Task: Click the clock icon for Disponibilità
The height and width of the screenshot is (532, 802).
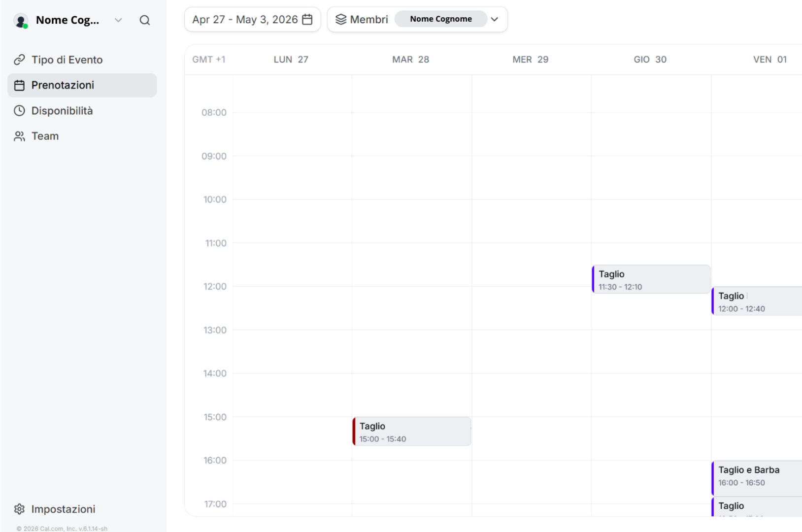Action: (x=19, y=111)
